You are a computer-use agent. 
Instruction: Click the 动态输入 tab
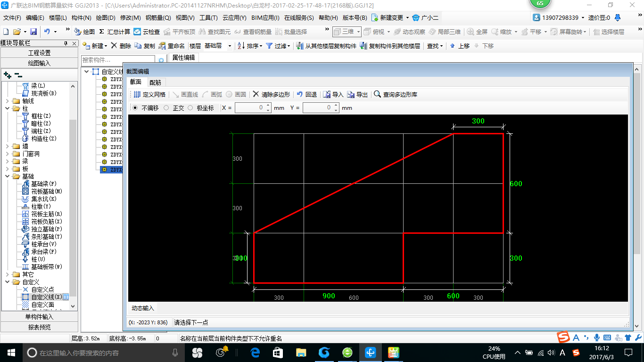click(143, 308)
